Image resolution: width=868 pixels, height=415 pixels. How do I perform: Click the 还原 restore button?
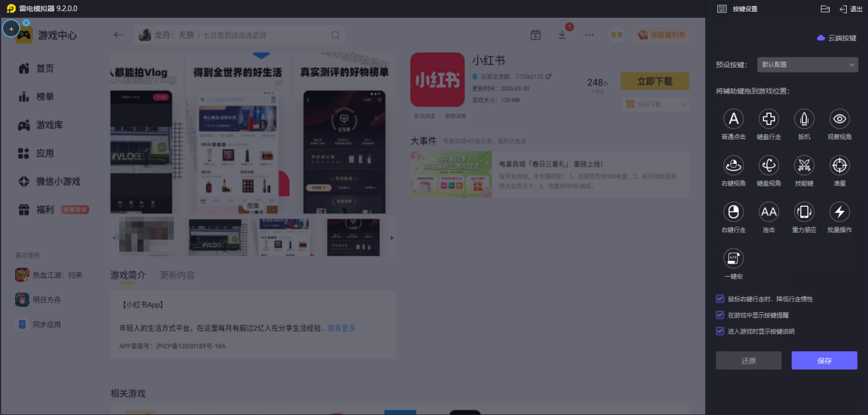coord(748,361)
